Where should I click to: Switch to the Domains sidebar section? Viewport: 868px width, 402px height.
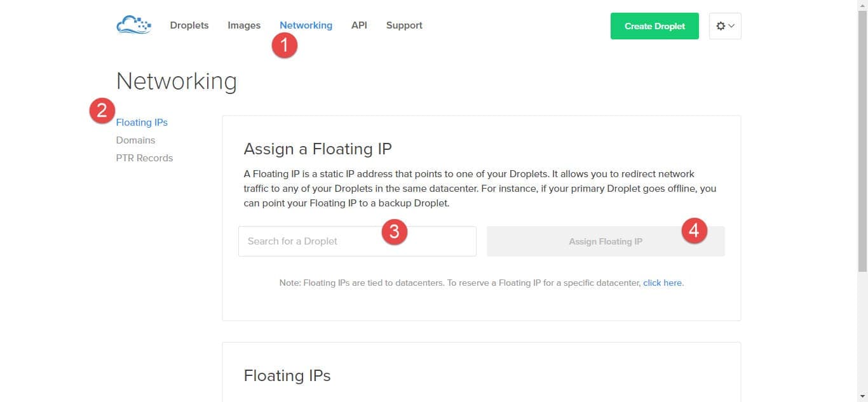click(135, 140)
